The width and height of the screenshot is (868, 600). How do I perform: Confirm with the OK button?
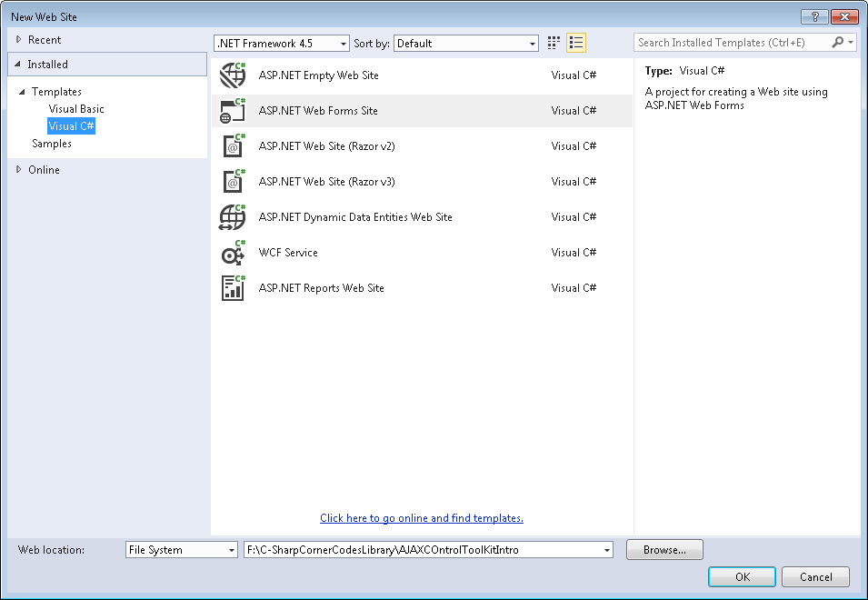(742, 576)
